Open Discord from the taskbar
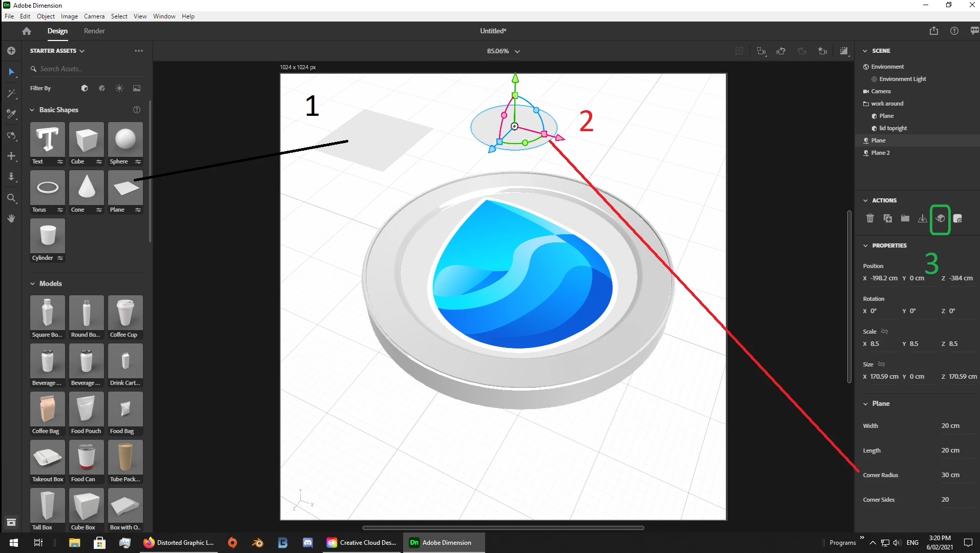 pyautogui.click(x=308, y=543)
